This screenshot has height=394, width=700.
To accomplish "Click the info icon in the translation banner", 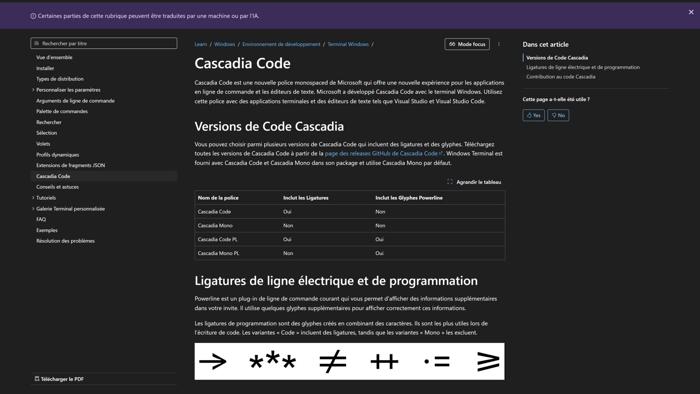I will point(33,16).
